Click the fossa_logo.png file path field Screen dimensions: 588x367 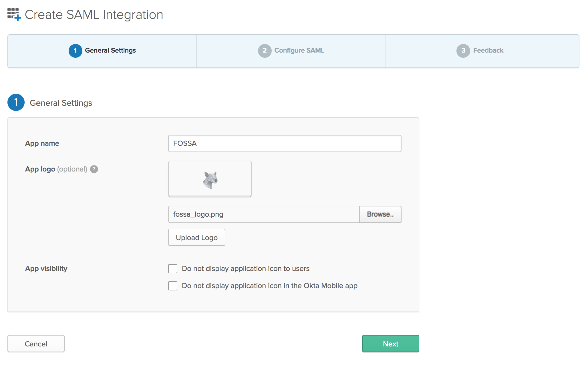coord(264,214)
